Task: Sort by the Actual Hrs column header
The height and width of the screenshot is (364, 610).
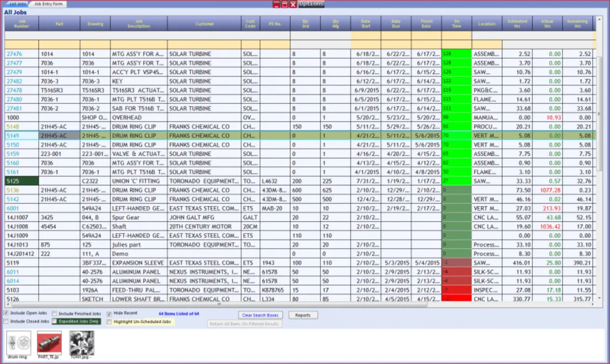Action: tap(547, 23)
